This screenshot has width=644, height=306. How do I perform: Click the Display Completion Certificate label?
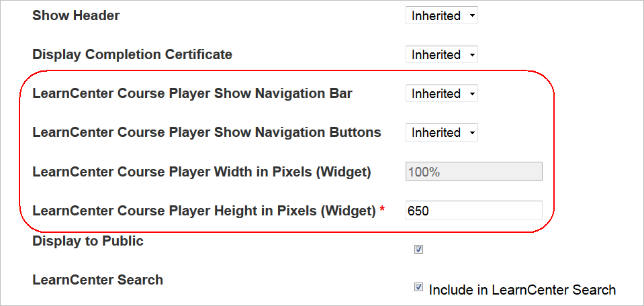point(132,54)
